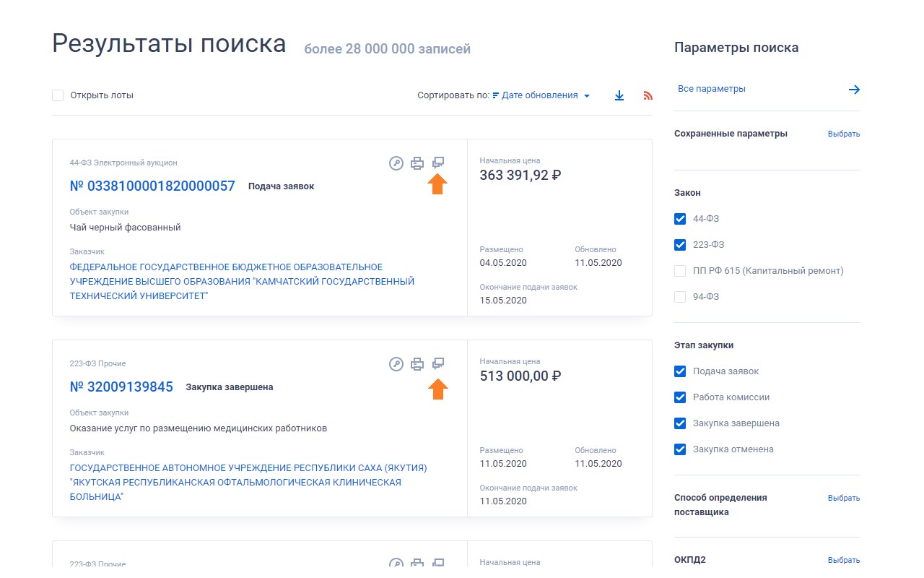Viewport: 924px width, 578px height.
Task: Click the deadline date 15.05.2020
Action: coord(503,301)
